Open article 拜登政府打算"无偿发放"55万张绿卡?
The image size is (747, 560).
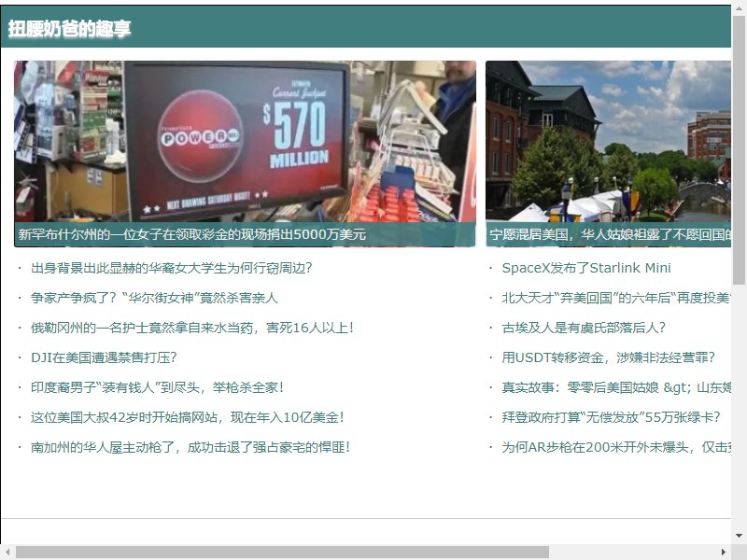click(612, 417)
